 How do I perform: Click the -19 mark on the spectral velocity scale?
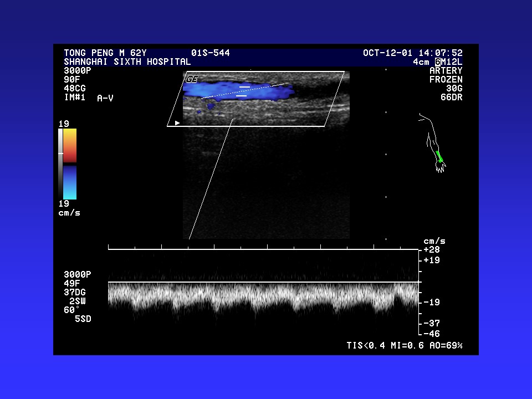click(x=432, y=302)
